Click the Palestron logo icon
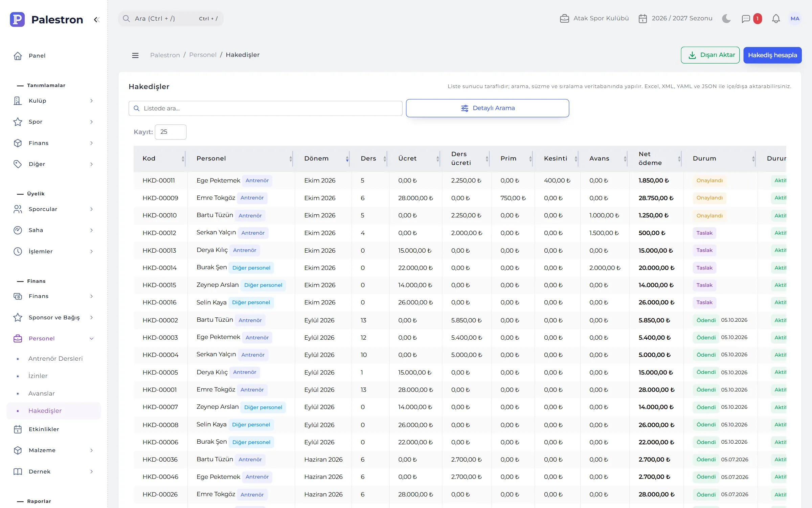 [17, 19]
